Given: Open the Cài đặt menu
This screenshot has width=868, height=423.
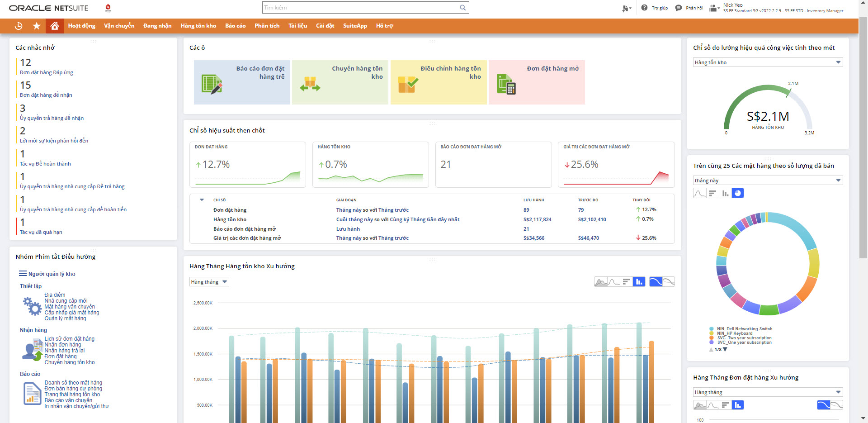Looking at the screenshot, I should [x=325, y=26].
